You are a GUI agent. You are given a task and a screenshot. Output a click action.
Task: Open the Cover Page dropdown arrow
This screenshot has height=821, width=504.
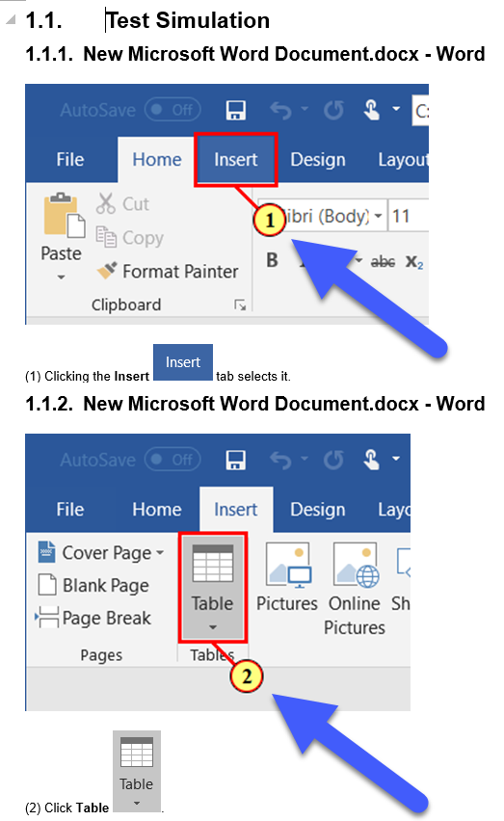pyautogui.click(x=160, y=552)
